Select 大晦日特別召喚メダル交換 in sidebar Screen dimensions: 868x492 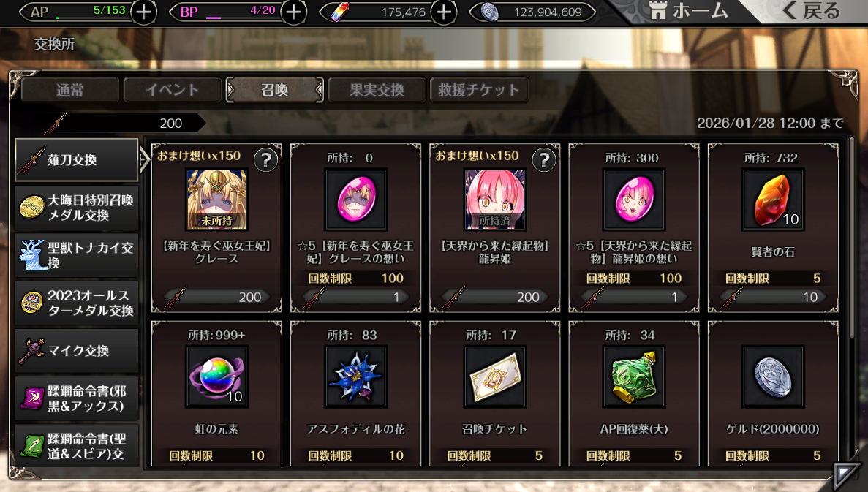[76, 208]
